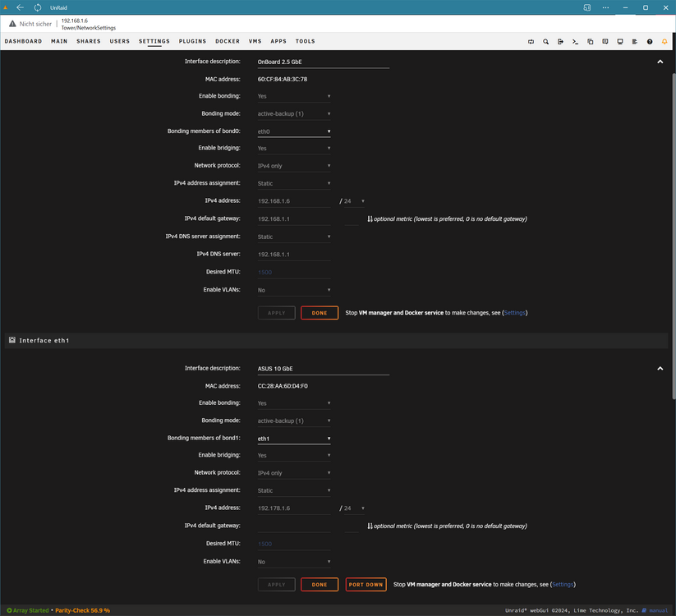Open eth0 Enable bridging dropdown
Screen dimensions: 676x616
pos(294,149)
